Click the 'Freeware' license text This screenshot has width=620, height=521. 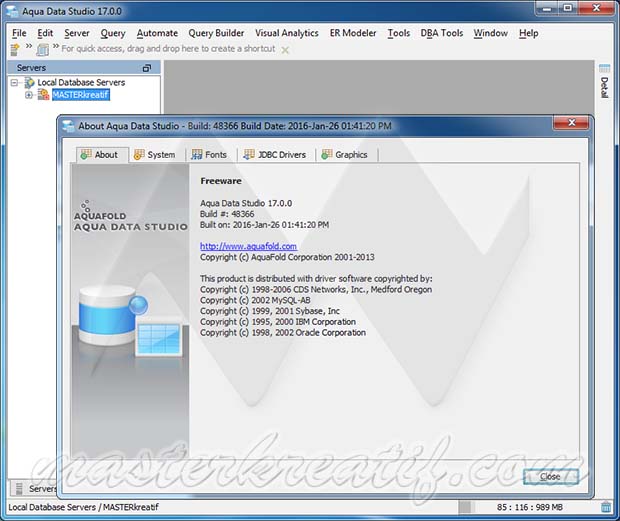click(x=221, y=181)
